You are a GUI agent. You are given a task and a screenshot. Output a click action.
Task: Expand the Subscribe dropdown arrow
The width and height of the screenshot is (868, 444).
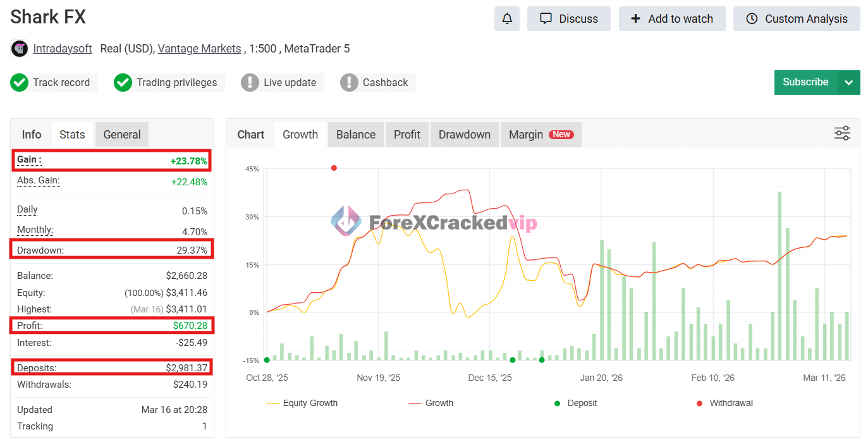pos(848,82)
